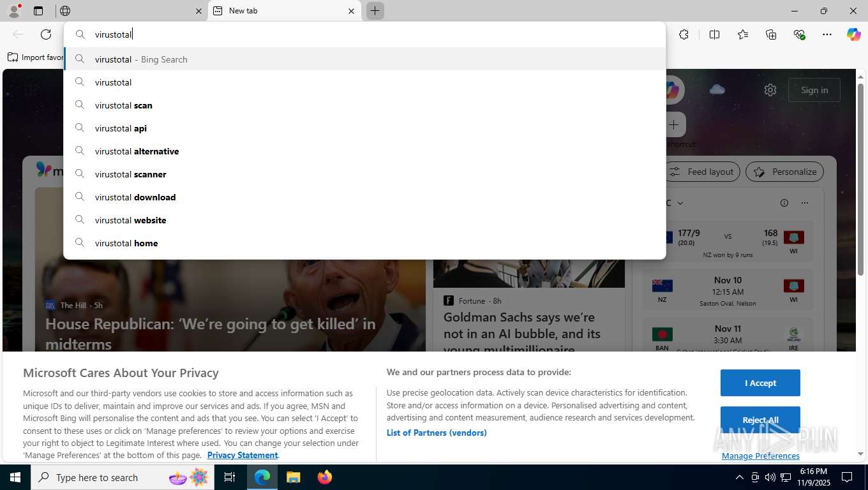The image size is (868, 490).
Task: Choose 'virustotal scan' suggestion
Action: pos(364,105)
